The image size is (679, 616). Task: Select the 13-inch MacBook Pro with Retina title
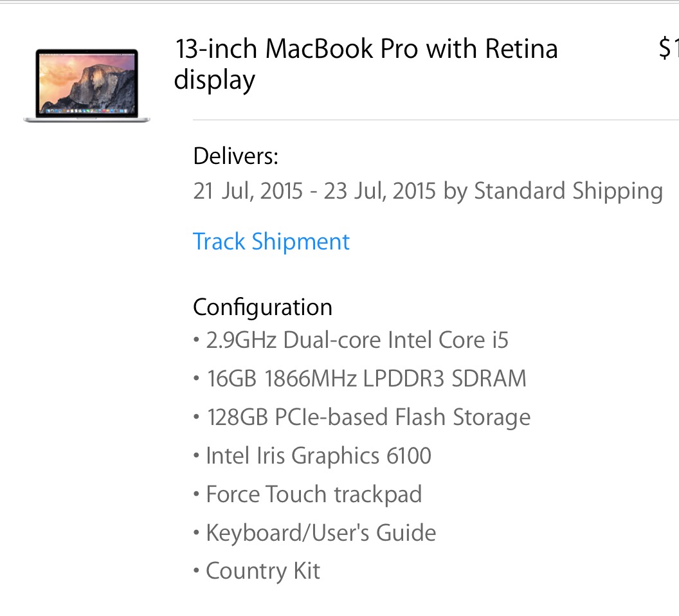click(x=367, y=48)
